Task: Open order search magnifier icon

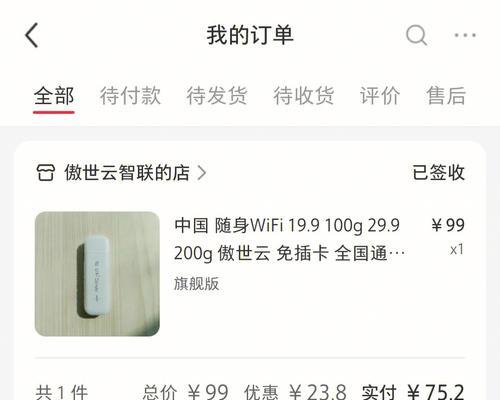Action: tap(416, 35)
